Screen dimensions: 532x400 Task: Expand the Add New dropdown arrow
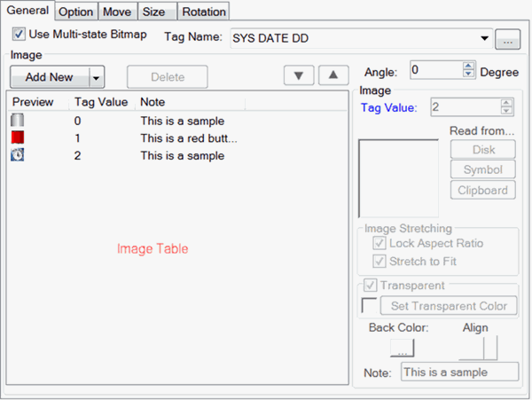pyautogui.click(x=97, y=77)
